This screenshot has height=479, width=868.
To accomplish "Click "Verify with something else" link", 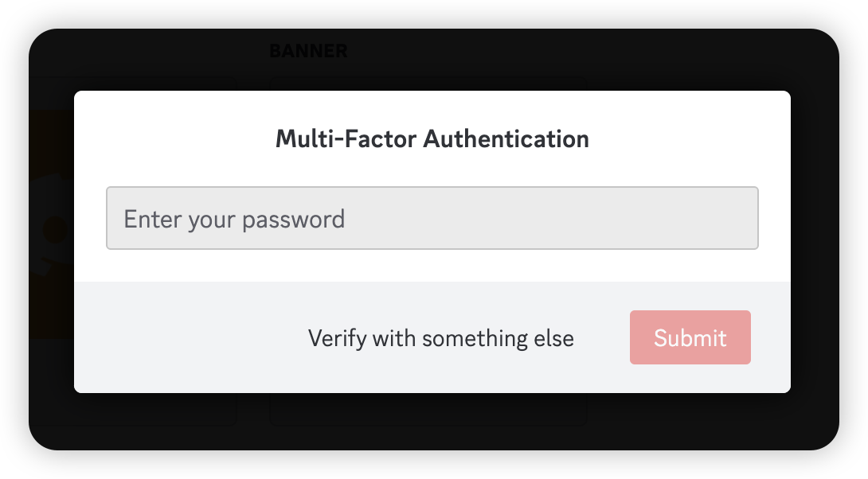I will click(x=440, y=338).
